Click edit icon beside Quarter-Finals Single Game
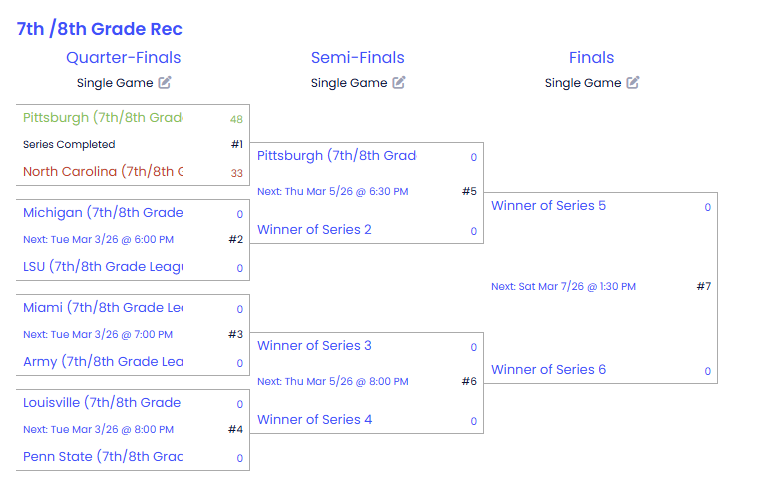760x479 pixels. coord(165,83)
